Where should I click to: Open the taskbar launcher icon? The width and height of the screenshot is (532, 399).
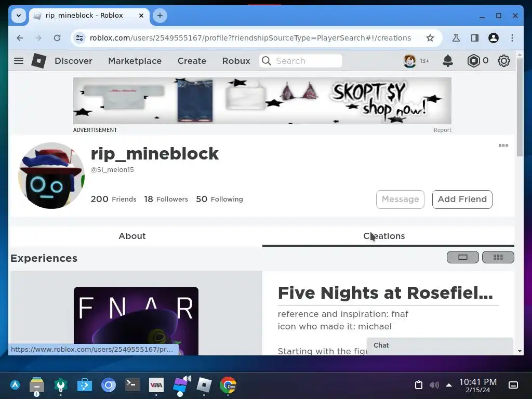(x=15, y=385)
